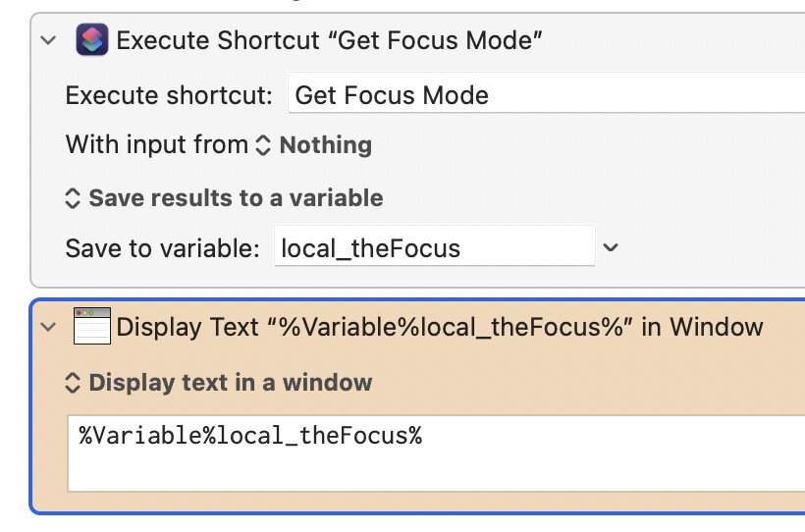Open the variable list chevron beside local_theFocus
This screenshot has width=805, height=532.
[611, 247]
